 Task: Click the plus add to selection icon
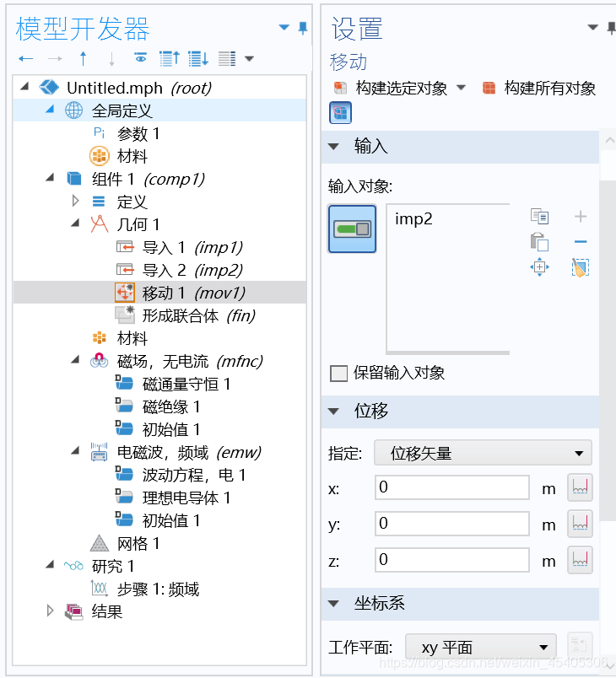click(x=581, y=216)
